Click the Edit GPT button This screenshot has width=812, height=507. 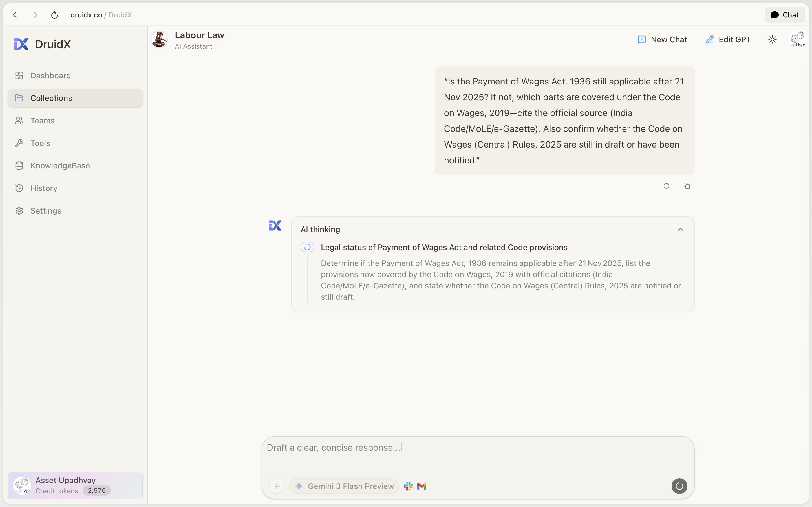(x=728, y=39)
